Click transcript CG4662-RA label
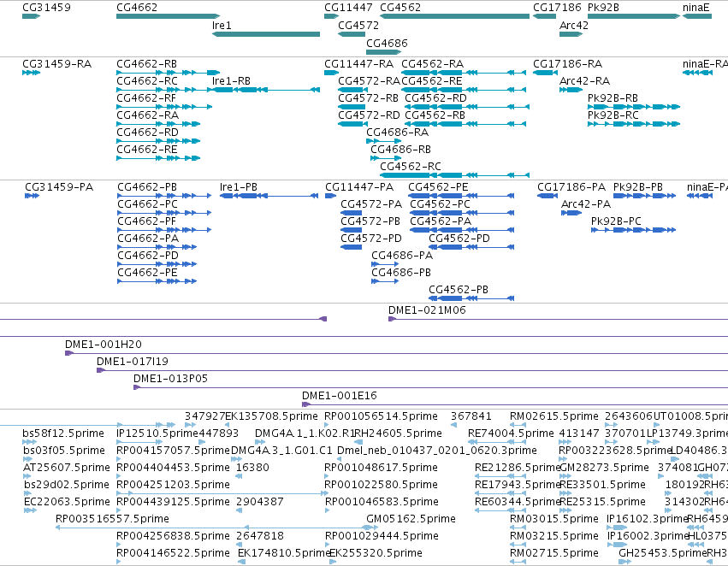The image size is (728, 566). 148,115
